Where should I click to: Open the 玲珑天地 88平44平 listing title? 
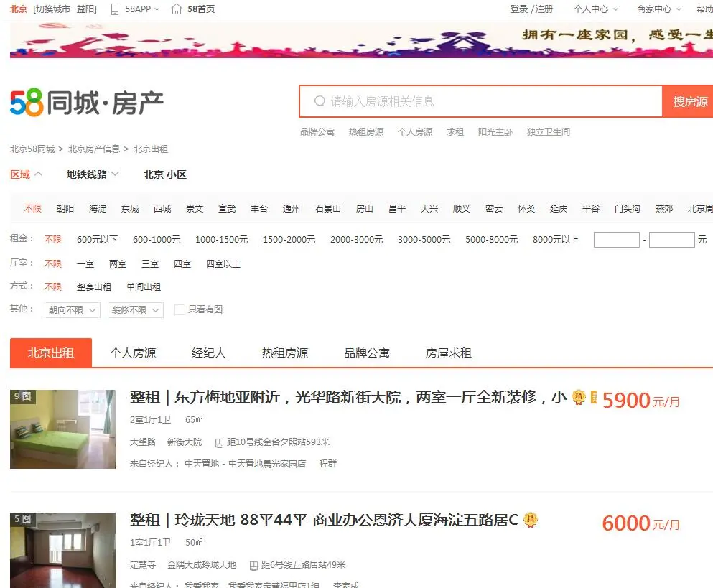(x=325, y=519)
